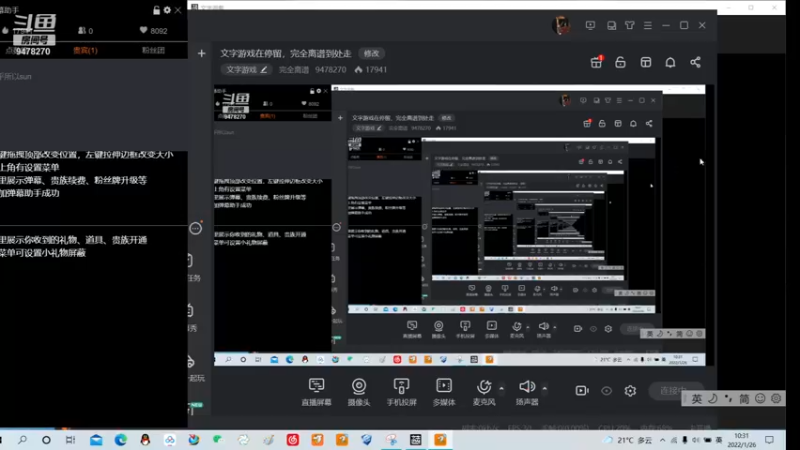
Task: Switch IME language with 英 button
Action: (x=697, y=398)
